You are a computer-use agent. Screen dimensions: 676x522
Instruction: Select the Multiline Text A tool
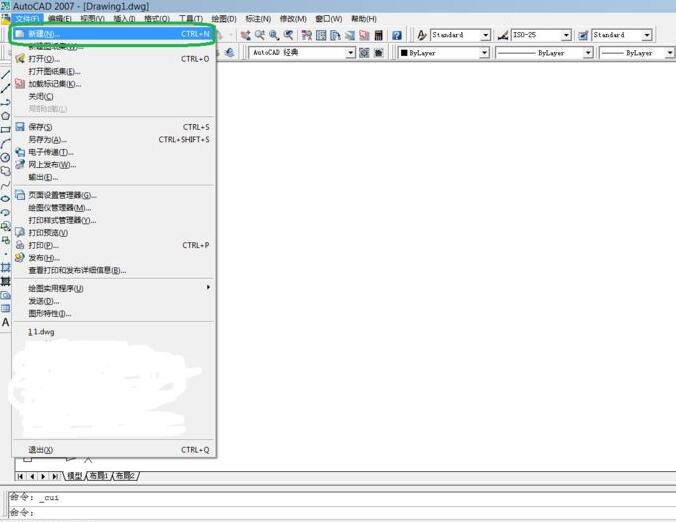pos(5,322)
